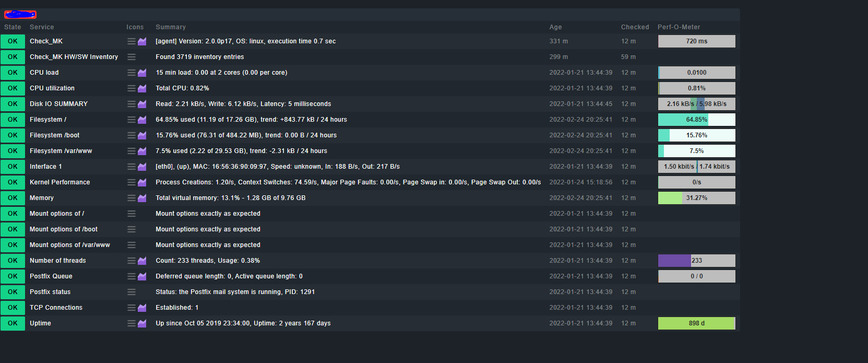The height and width of the screenshot is (363, 868).
Task: Show graph icon for Kernel Performance
Action: click(142, 182)
